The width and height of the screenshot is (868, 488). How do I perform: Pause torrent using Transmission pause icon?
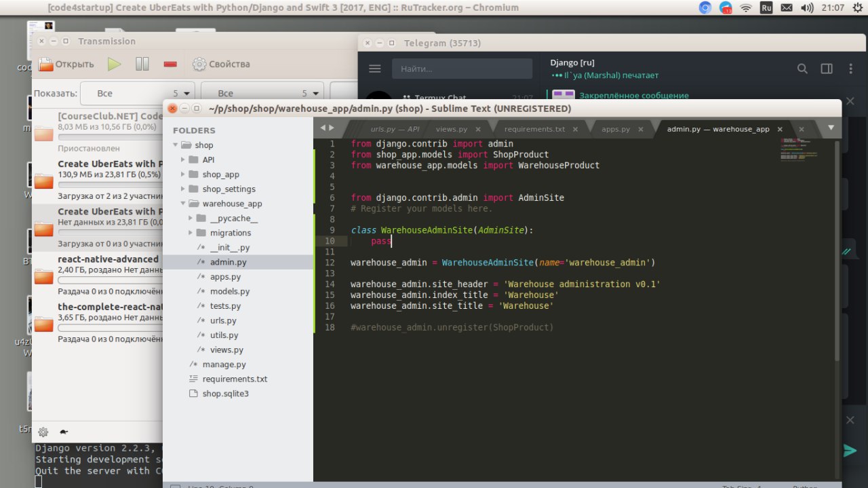click(x=142, y=64)
